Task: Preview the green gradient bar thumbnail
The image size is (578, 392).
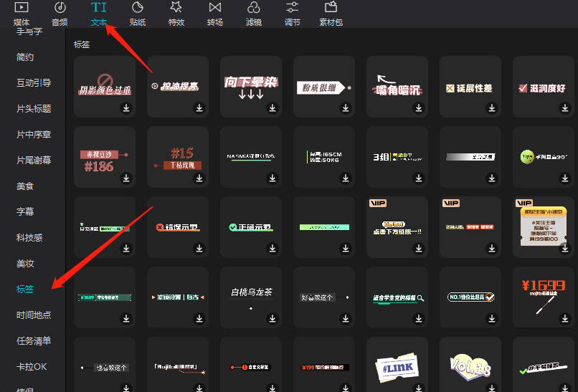Action: (x=324, y=227)
